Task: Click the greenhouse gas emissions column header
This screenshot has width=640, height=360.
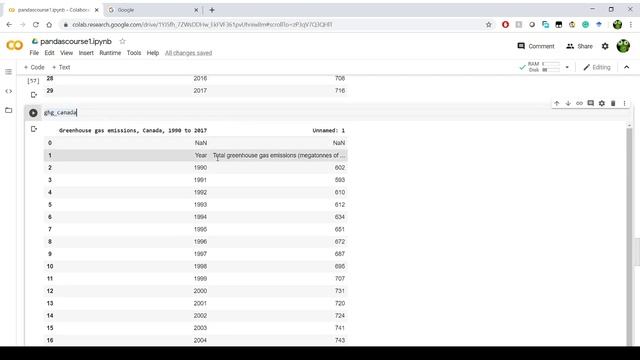Action: [133, 131]
